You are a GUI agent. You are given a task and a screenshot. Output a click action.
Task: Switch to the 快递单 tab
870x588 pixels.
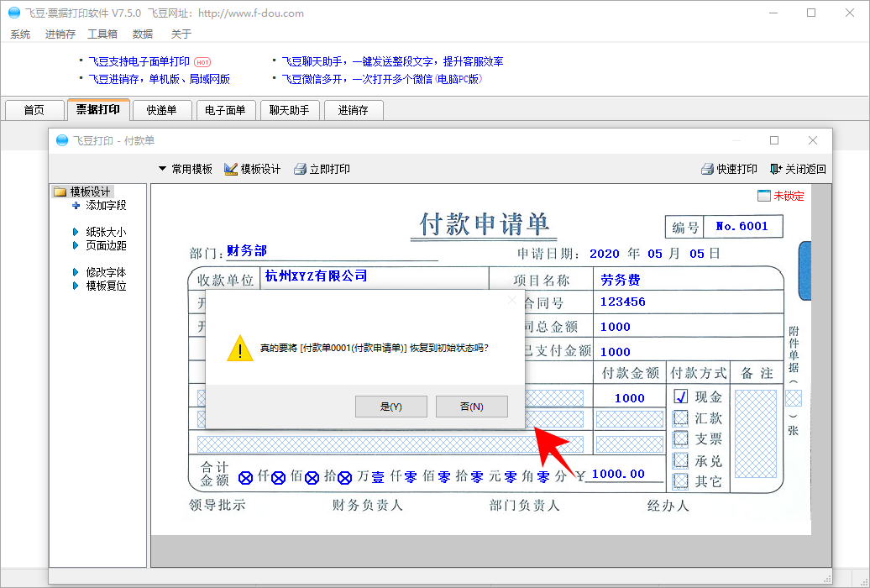coord(161,110)
